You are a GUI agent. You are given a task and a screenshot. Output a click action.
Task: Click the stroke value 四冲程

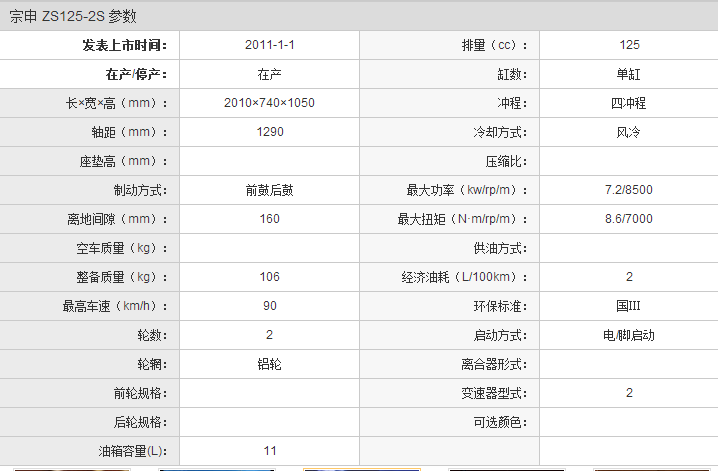point(629,103)
